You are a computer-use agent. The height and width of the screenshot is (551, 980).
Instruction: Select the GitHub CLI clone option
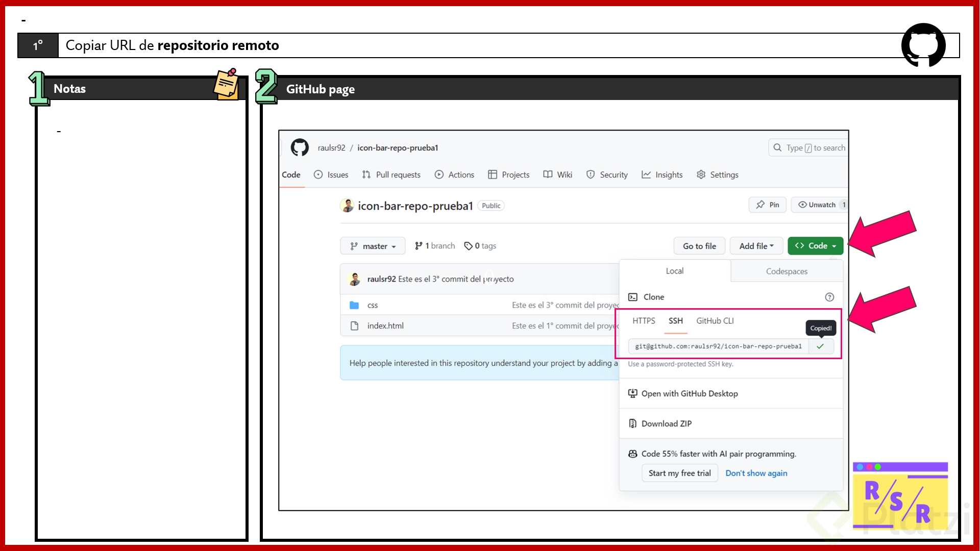pos(715,321)
